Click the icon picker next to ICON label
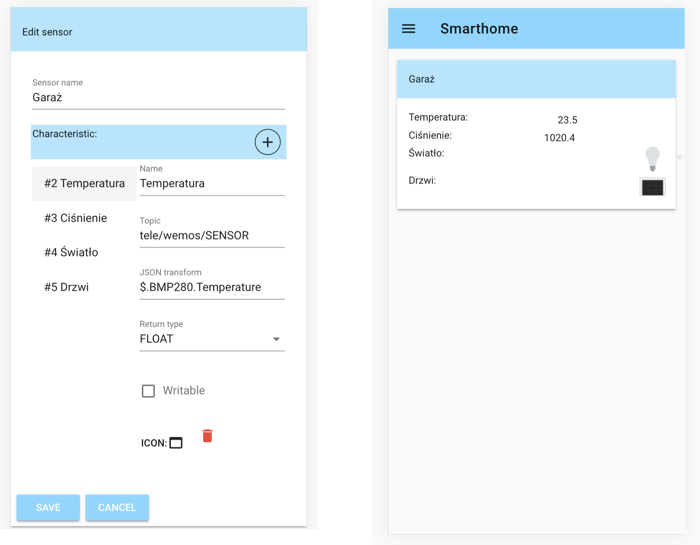 176,443
